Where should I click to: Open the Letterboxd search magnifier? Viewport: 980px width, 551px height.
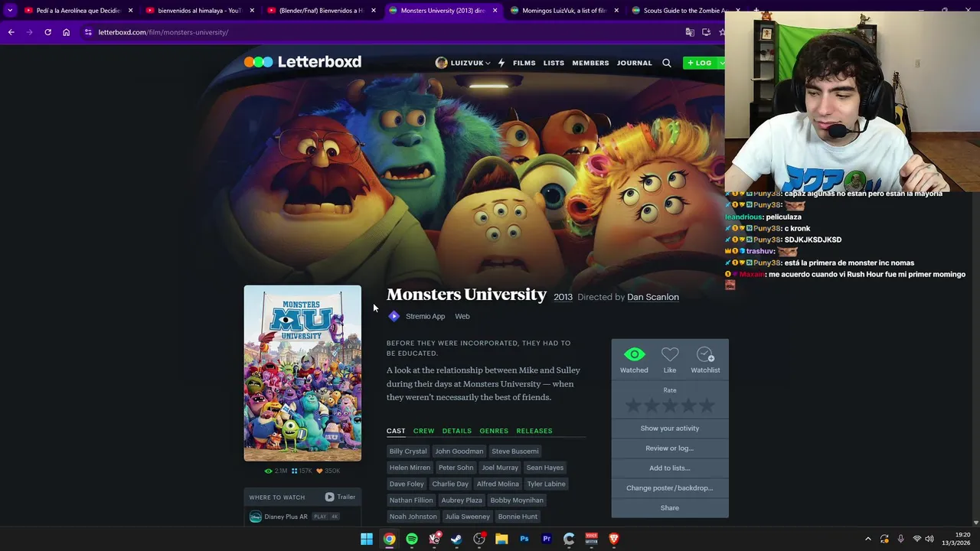coord(667,63)
